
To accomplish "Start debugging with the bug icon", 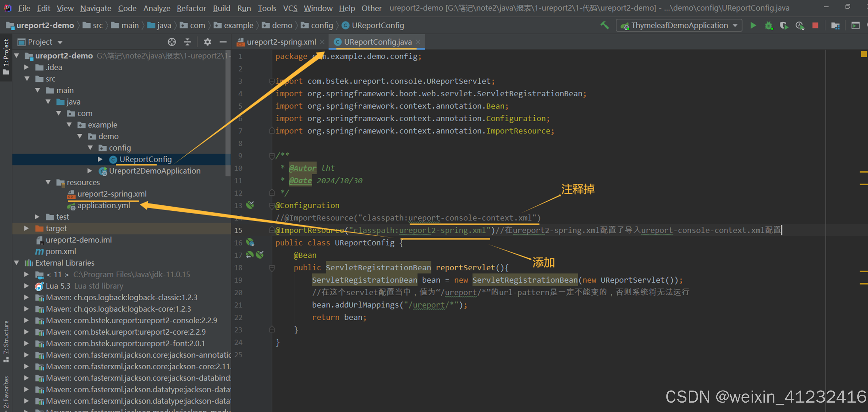I will (x=769, y=26).
